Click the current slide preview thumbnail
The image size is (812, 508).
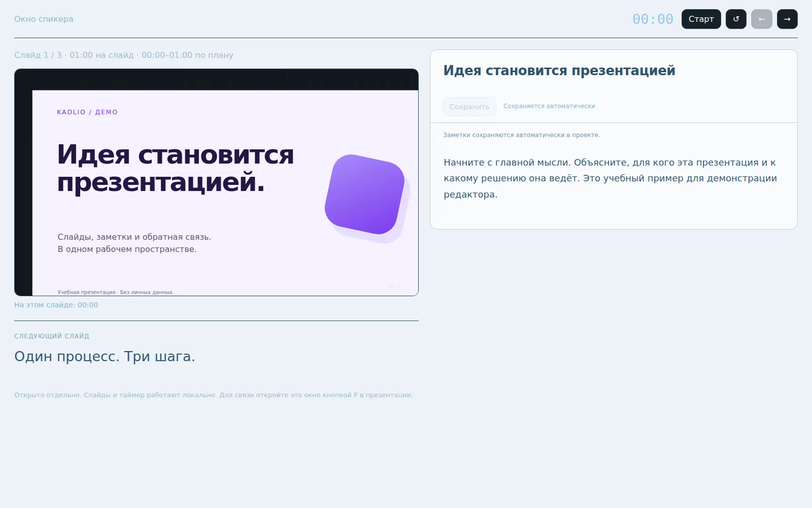pos(216,182)
